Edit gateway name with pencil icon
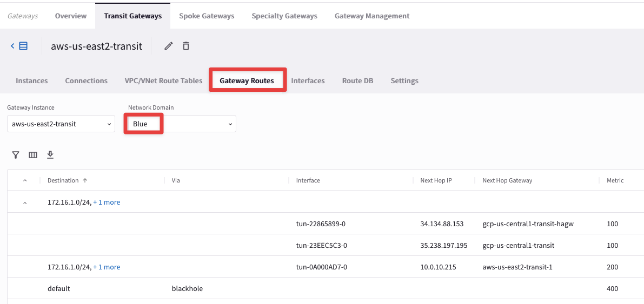Screen dimensions: 644x304 tap(169, 46)
